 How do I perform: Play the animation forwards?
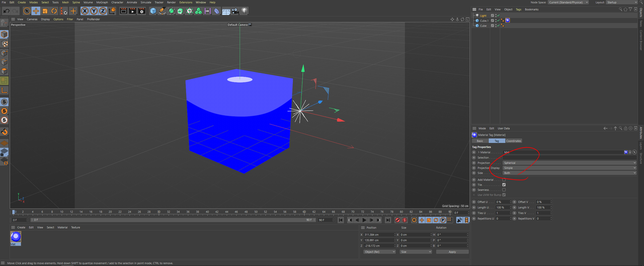364,220
